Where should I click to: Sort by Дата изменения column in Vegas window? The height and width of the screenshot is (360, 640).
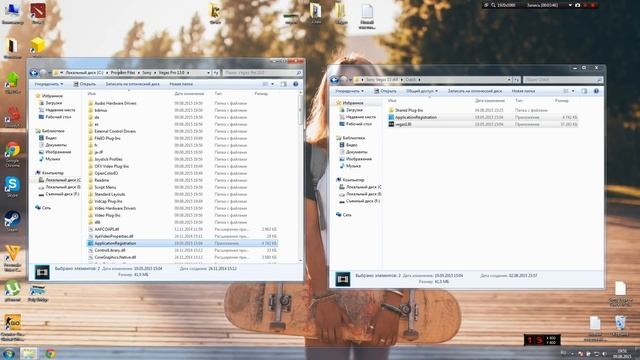point(189,94)
